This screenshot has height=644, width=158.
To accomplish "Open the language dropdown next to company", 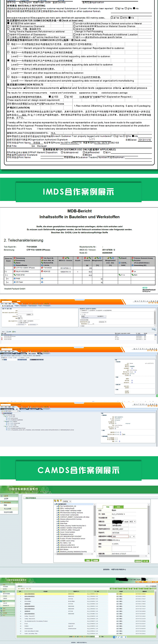I will pyautogui.click(x=133, y=521).
